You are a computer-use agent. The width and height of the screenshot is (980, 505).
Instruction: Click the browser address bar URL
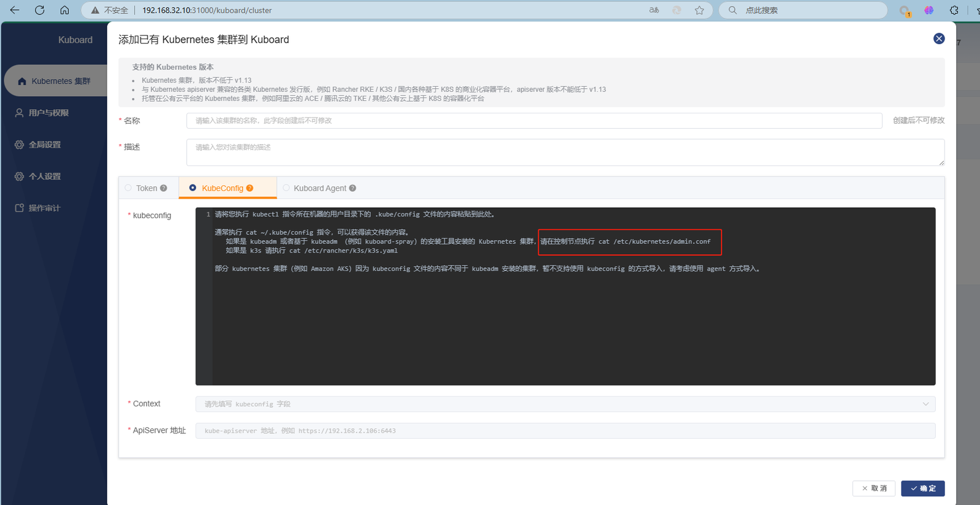[x=207, y=10]
